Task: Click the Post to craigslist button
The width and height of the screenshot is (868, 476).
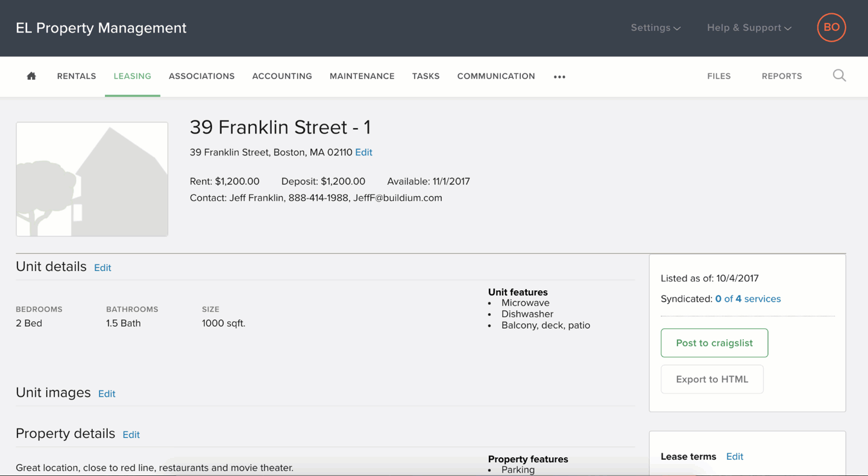Action: click(714, 343)
